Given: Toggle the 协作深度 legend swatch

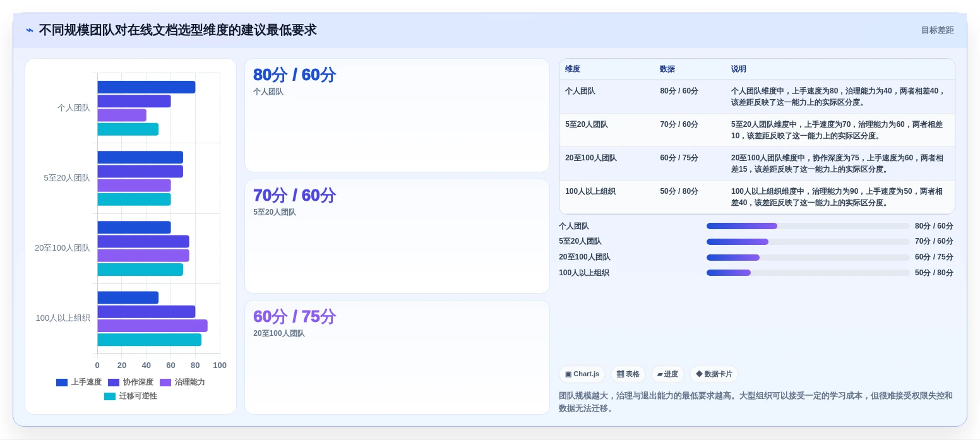Looking at the screenshot, I should pos(114,383).
